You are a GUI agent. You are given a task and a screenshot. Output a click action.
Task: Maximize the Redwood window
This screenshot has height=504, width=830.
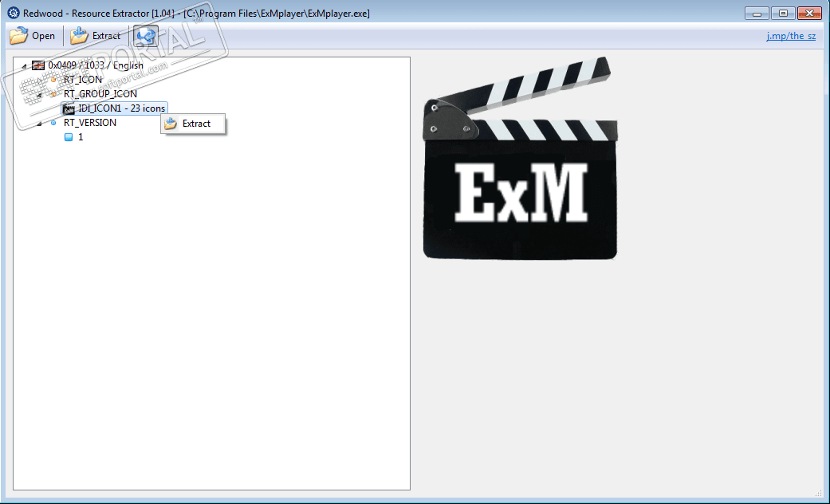tap(783, 14)
